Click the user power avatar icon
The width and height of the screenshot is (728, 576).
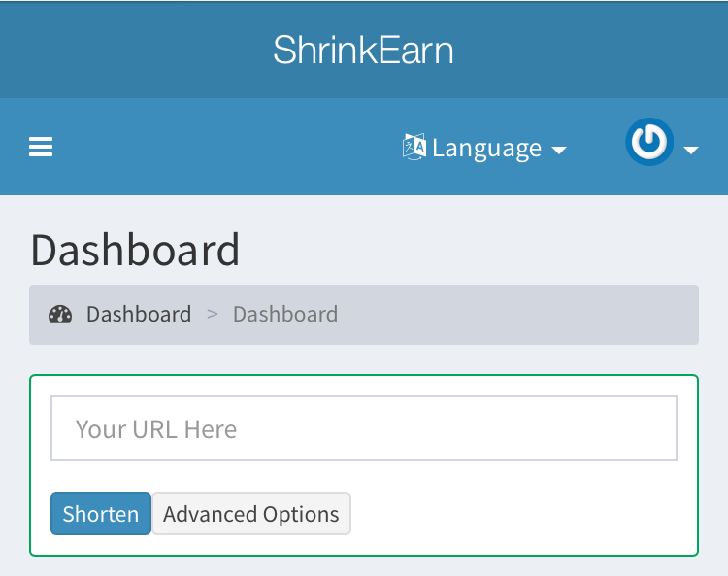coord(649,142)
